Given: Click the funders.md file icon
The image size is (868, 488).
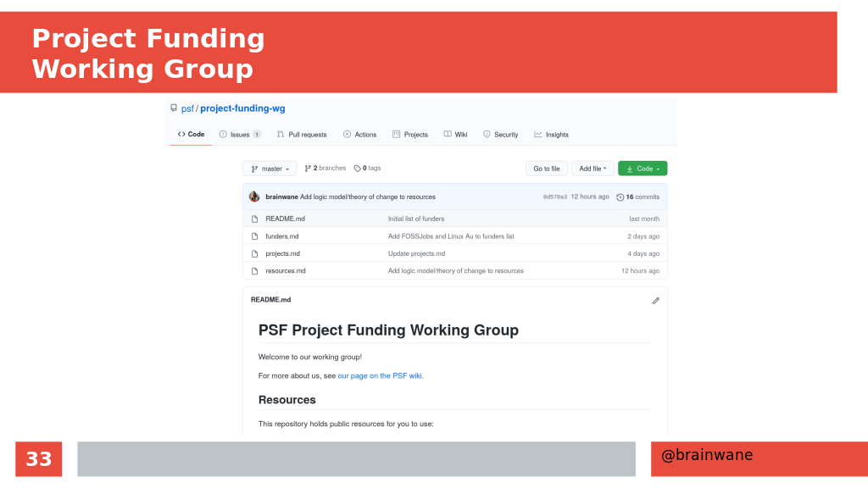Looking at the screenshot, I should coord(254,236).
